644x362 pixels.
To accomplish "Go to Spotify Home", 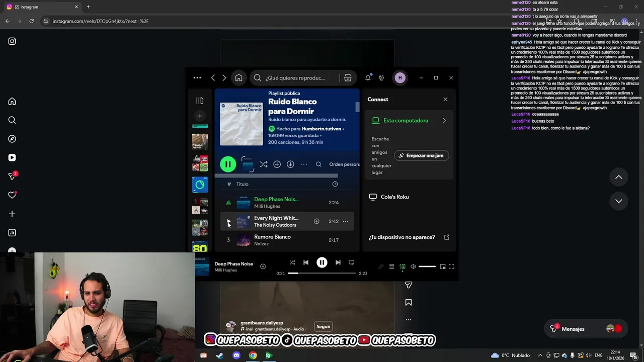I will [x=238, y=78].
